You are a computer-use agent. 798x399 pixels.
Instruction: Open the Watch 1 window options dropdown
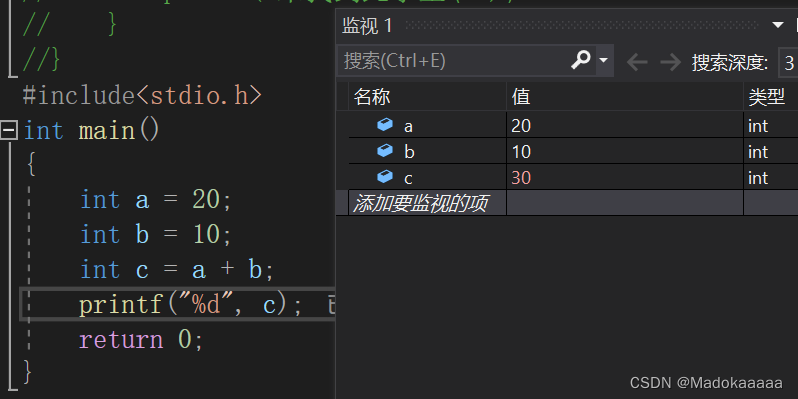click(x=778, y=24)
